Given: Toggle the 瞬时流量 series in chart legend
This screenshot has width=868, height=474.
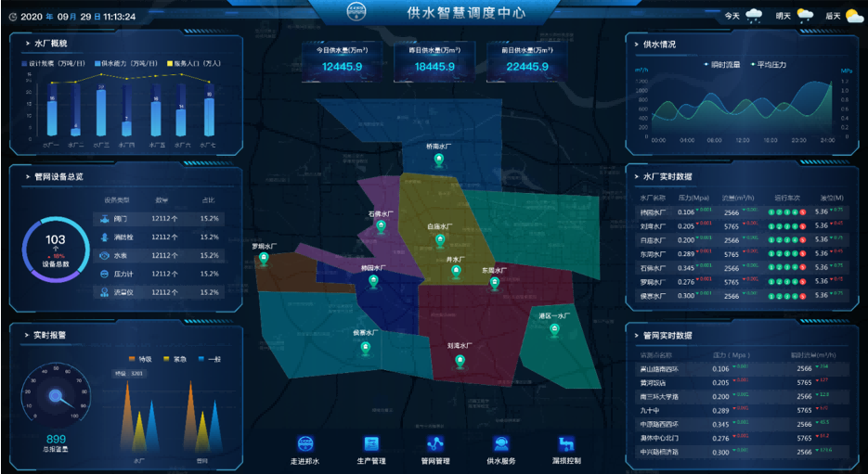Looking at the screenshot, I should pyautogui.click(x=707, y=65).
